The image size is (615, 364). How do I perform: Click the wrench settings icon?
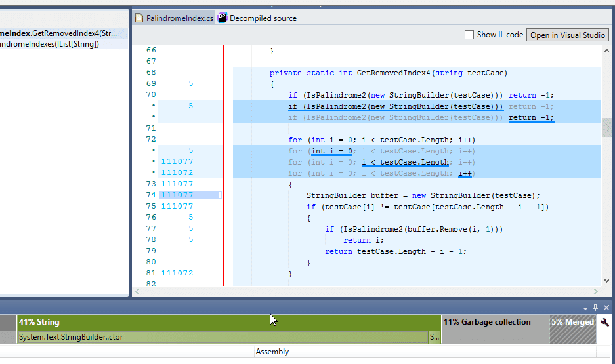pos(604,323)
